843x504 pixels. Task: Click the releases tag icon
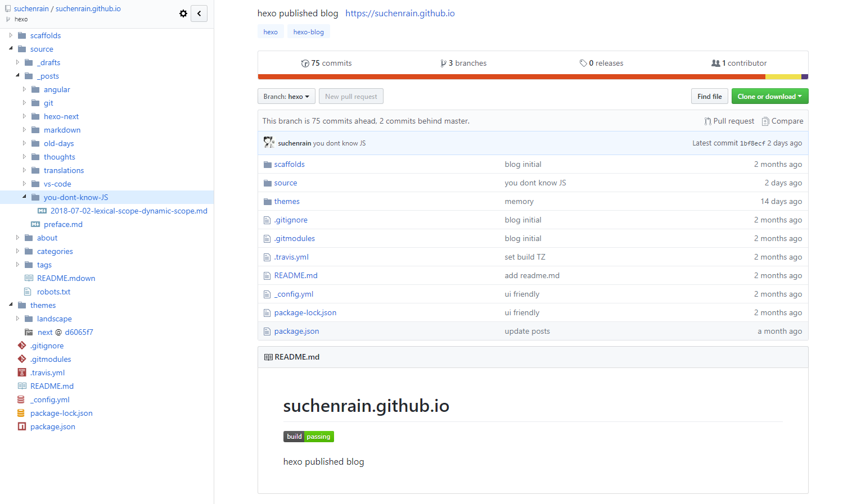click(x=583, y=63)
